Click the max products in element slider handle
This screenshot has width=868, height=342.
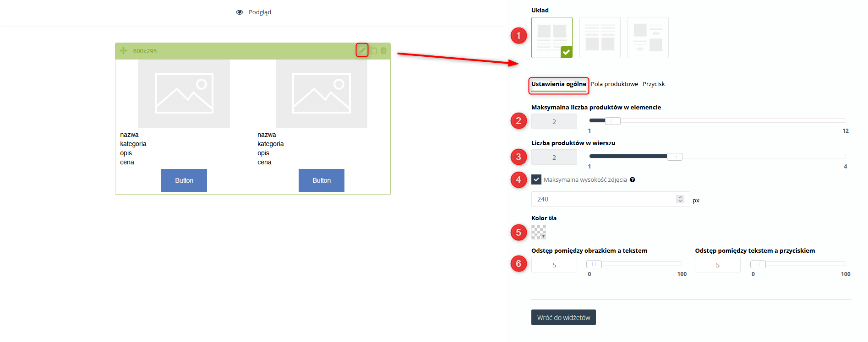click(612, 121)
